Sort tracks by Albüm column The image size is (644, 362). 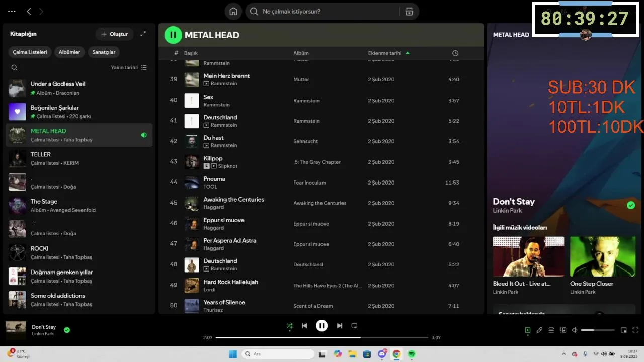(x=301, y=53)
